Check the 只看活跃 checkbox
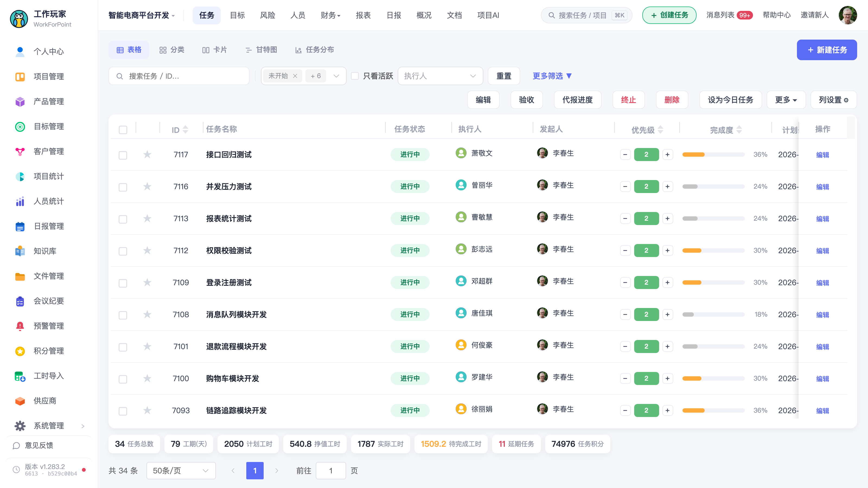868x488 pixels. click(x=355, y=76)
